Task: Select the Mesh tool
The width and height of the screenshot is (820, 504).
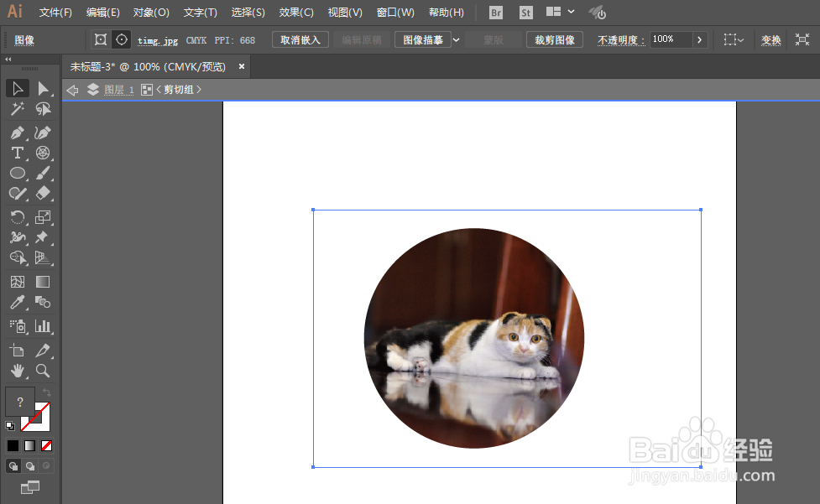Action: (18, 282)
